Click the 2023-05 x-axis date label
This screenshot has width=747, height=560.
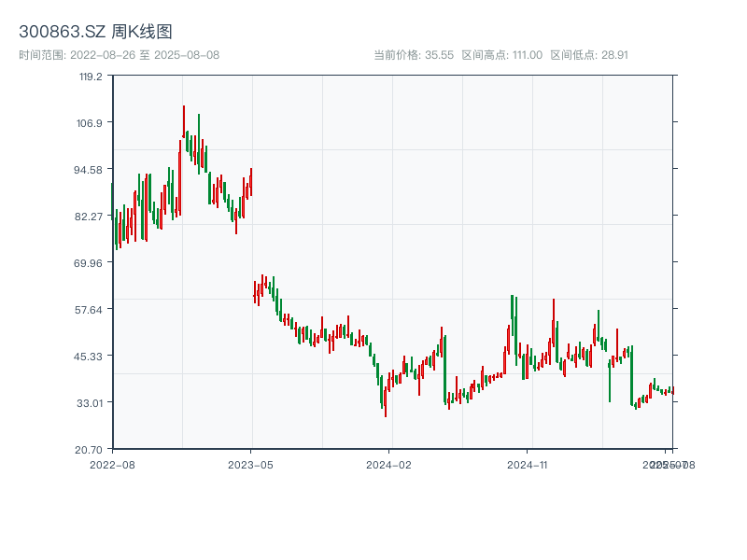(x=251, y=464)
